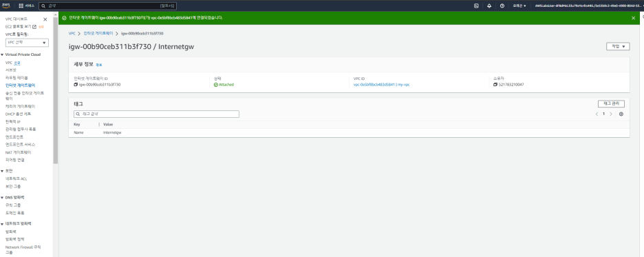This screenshot has height=257, width=644.
Task: Open 피어링 연결 in the sidebar
Action: click(15, 160)
